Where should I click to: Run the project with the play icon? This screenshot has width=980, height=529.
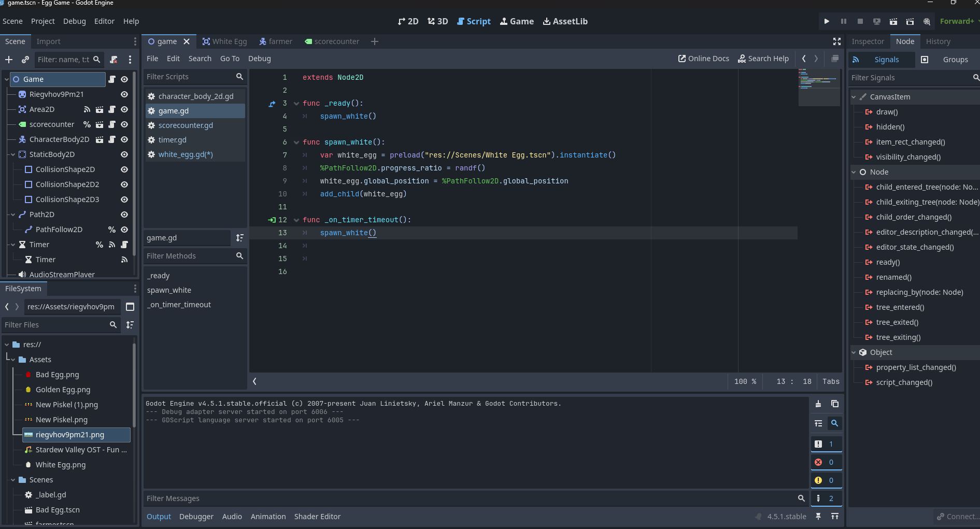tap(827, 21)
